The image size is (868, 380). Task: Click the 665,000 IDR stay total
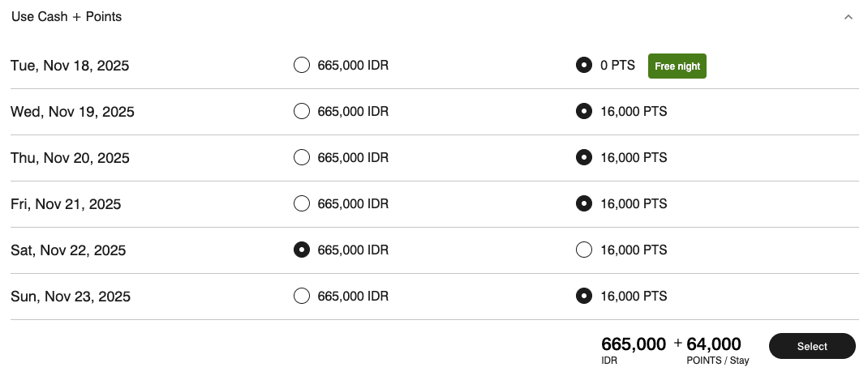(634, 345)
